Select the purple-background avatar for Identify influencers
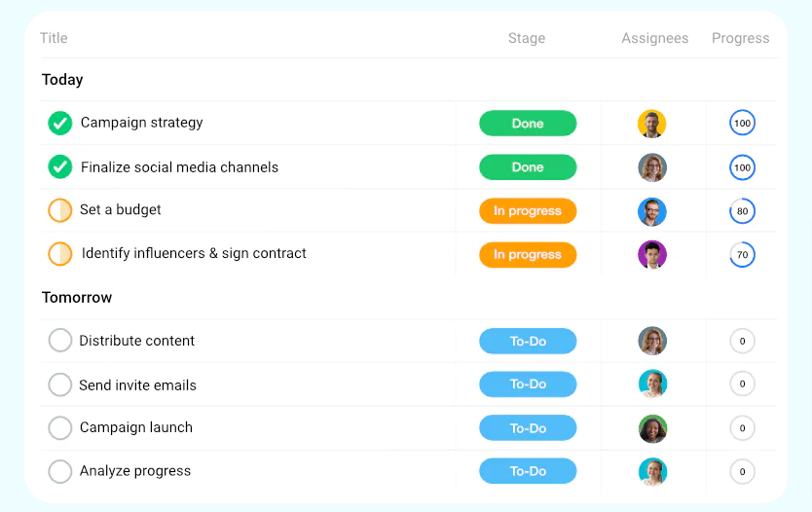Image resolution: width=812 pixels, height=512 pixels. 652,255
